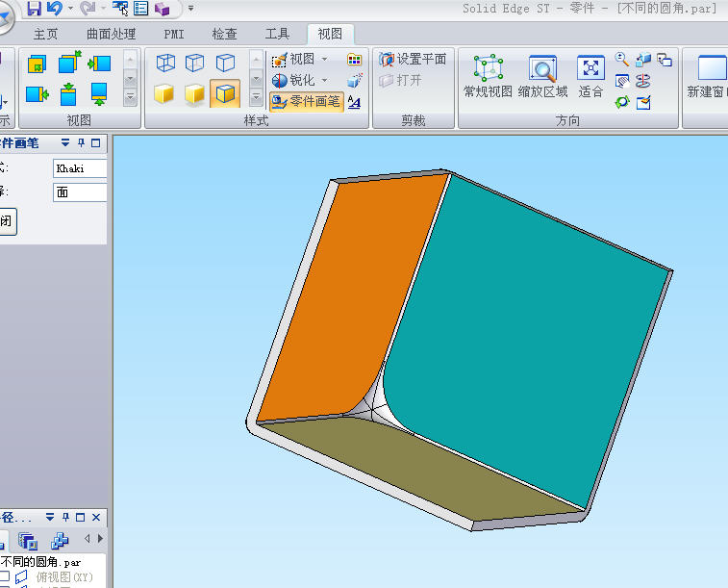Select the front view orientation icon
Image resolution: width=728 pixels, height=588 pixels.
(x=37, y=64)
